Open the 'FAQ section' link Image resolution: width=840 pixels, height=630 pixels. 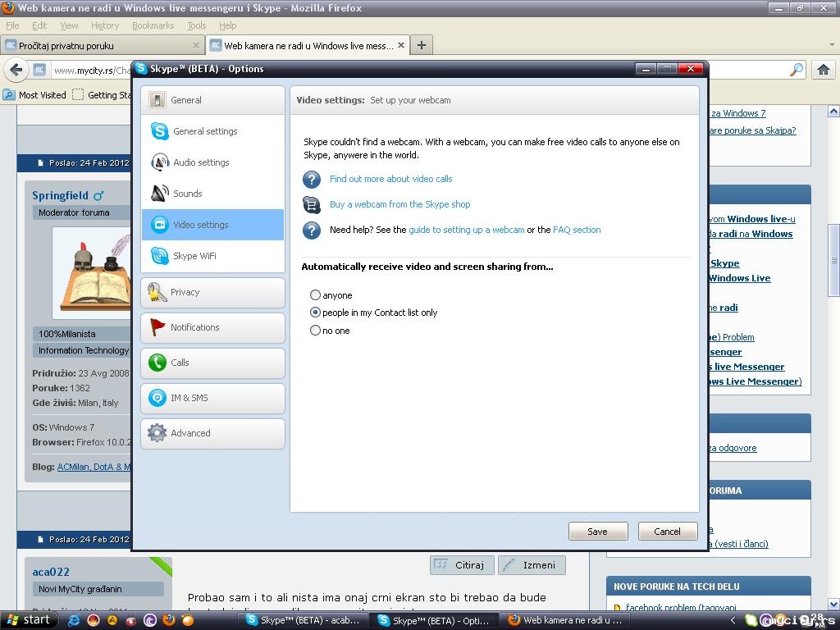(577, 230)
